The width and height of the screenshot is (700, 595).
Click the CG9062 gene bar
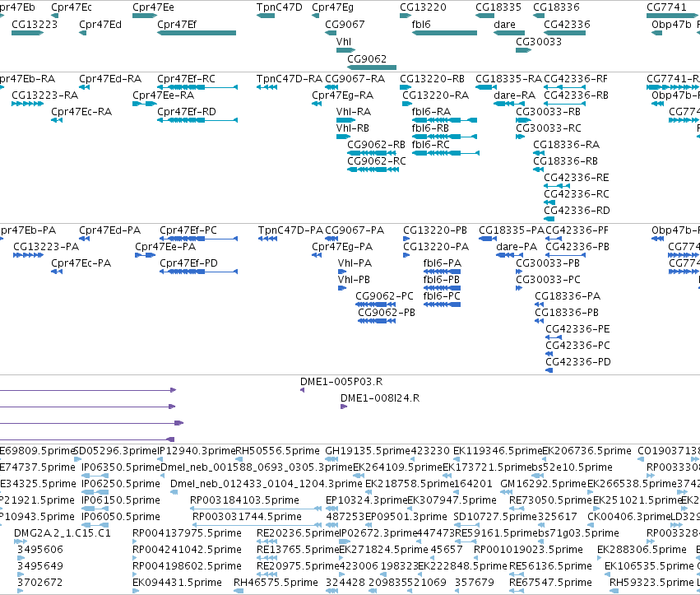click(372, 67)
